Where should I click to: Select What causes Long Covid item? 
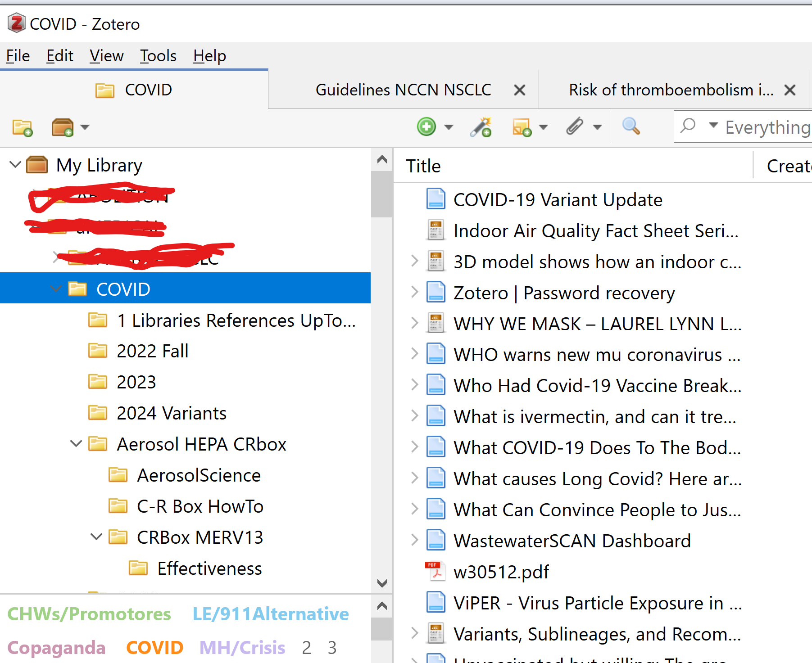tap(597, 479)
